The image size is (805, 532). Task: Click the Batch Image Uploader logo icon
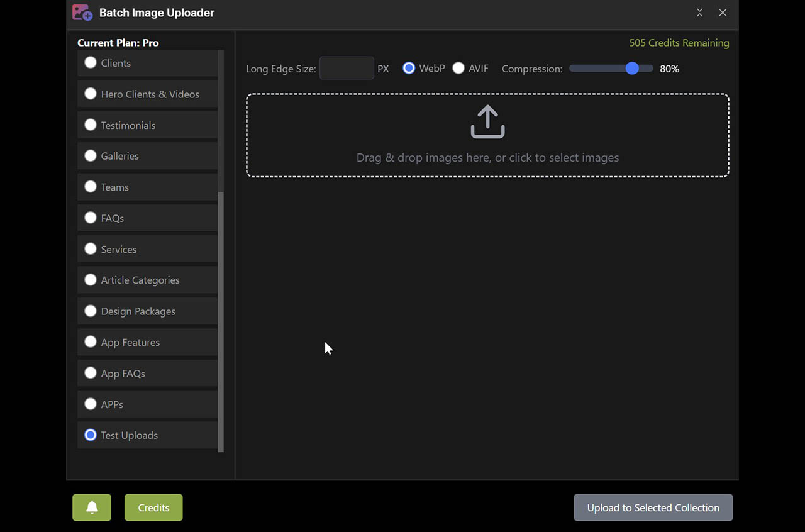tap(82, 13)
